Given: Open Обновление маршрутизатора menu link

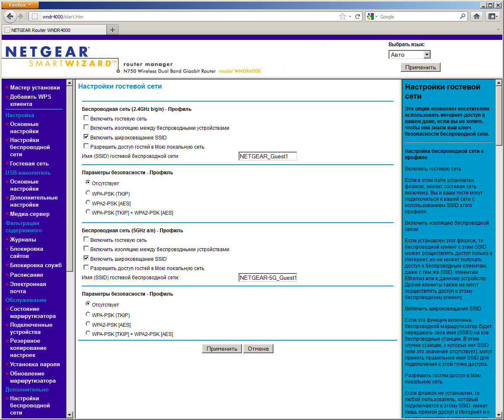Looking at the screenshot, I should click(33, 377).
